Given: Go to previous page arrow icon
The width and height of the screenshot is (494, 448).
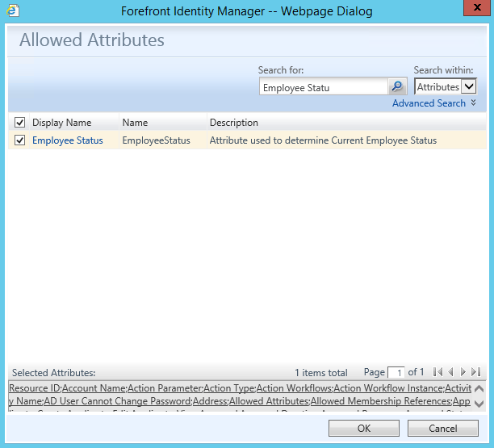Looking at the screenshot, I should (450, 372).
